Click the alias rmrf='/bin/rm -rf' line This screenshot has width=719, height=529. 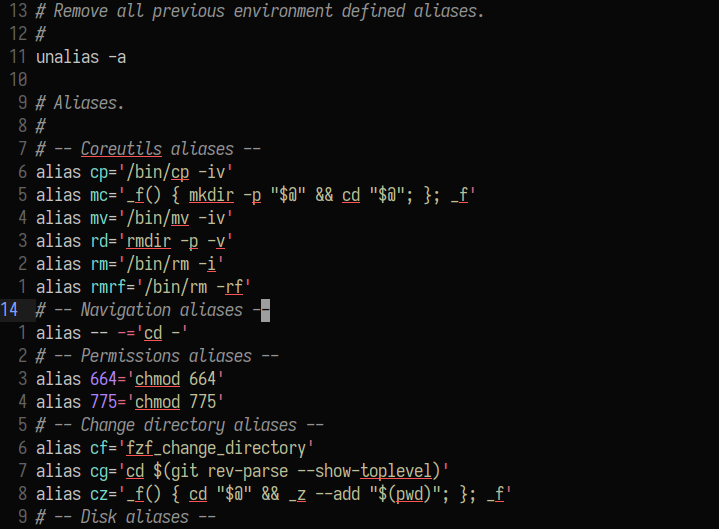tap(143, 287)
